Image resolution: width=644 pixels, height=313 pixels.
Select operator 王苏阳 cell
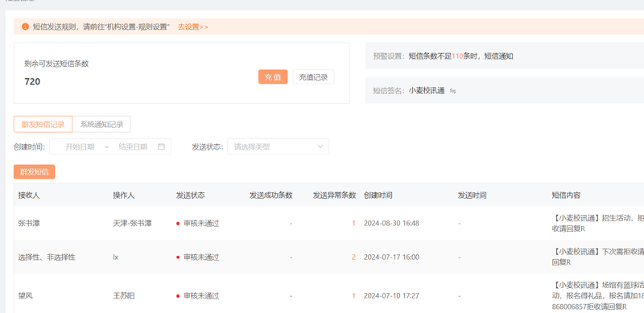(x=124, y=296)
